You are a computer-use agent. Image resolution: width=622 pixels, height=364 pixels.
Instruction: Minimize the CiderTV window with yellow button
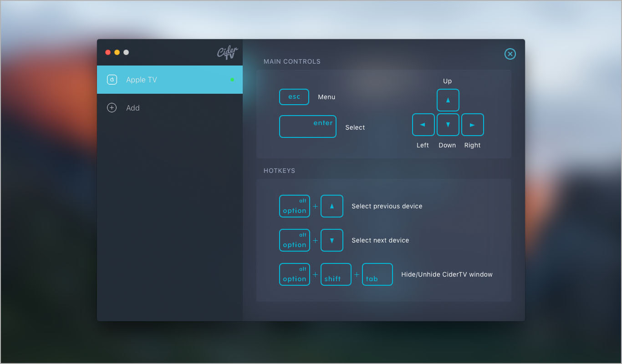point(117,52)
